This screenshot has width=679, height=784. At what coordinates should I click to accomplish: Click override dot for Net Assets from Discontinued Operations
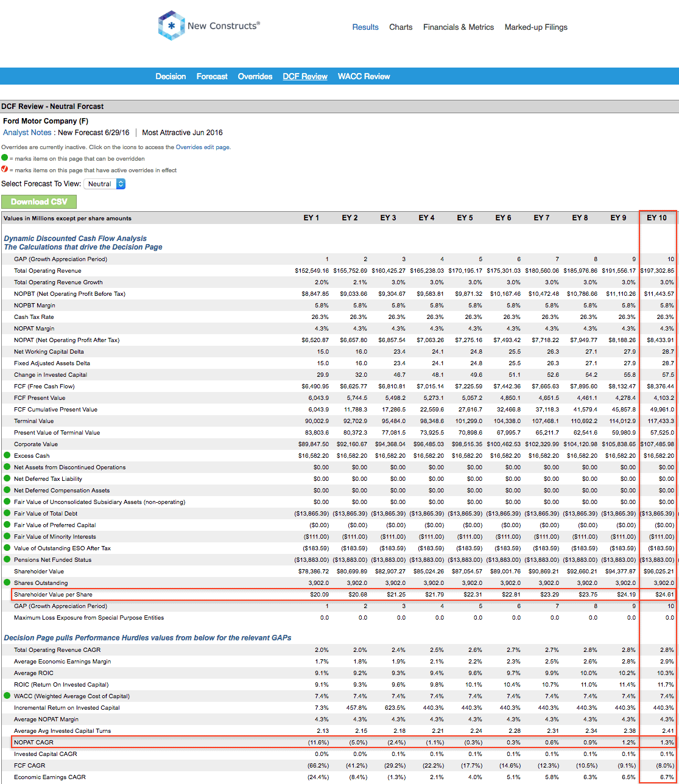click(x=7, y=467)
